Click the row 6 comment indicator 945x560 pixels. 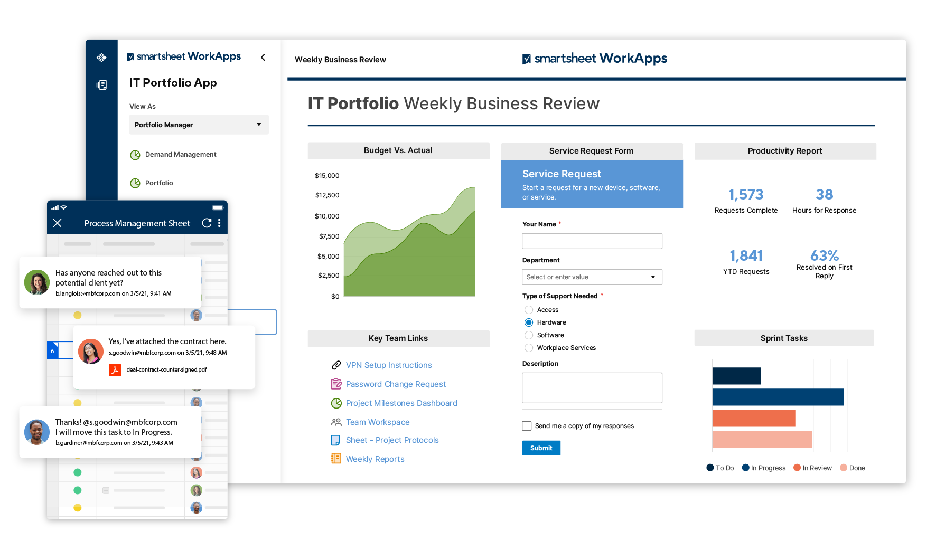point(52,351)
